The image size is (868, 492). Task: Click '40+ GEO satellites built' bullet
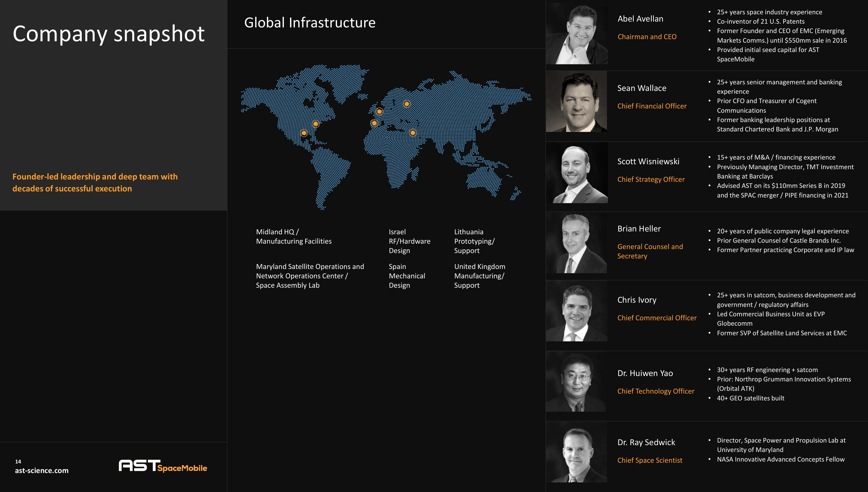[750, 398]
